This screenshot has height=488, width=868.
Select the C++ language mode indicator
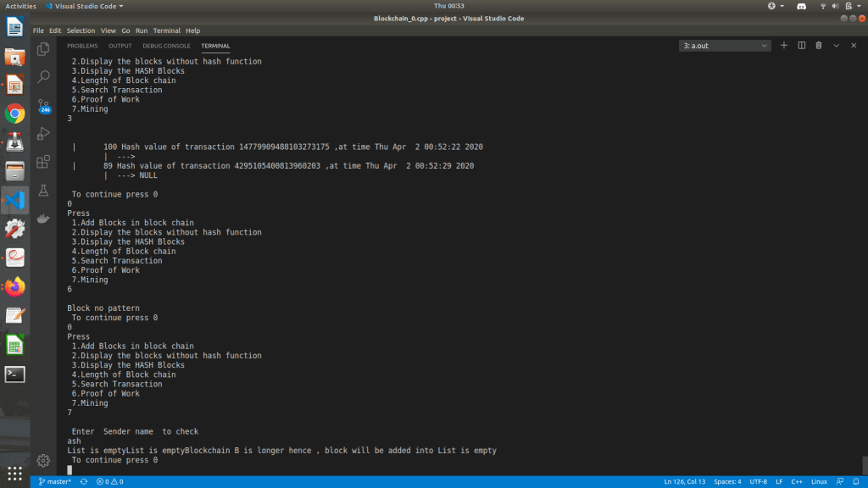796,482
